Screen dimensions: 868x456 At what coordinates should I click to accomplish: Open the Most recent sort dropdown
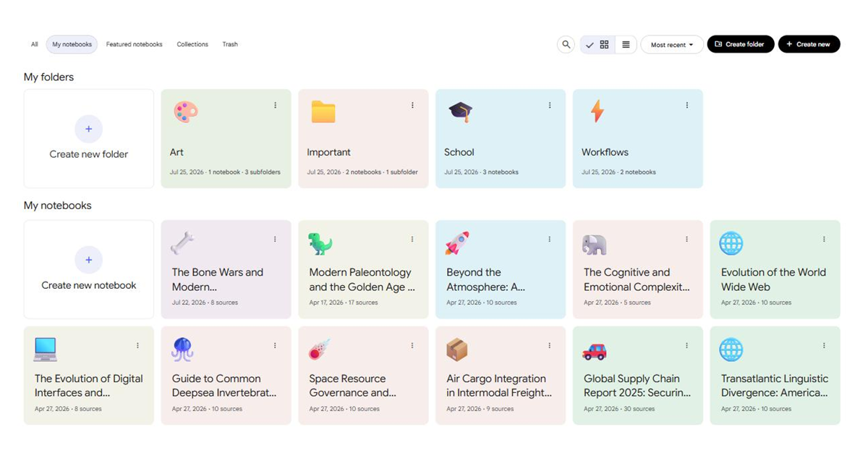point(672,45)
